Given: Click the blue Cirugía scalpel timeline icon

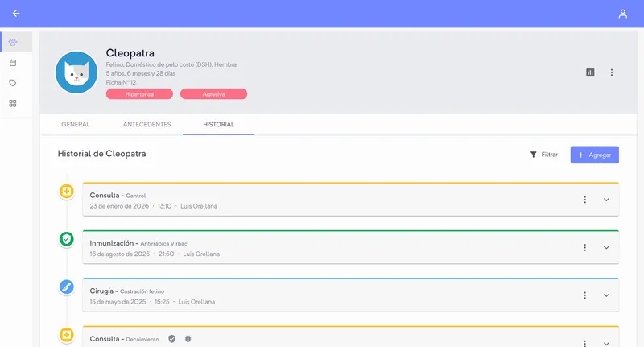Looking at the screenshot, I should [x=67, y=287].
